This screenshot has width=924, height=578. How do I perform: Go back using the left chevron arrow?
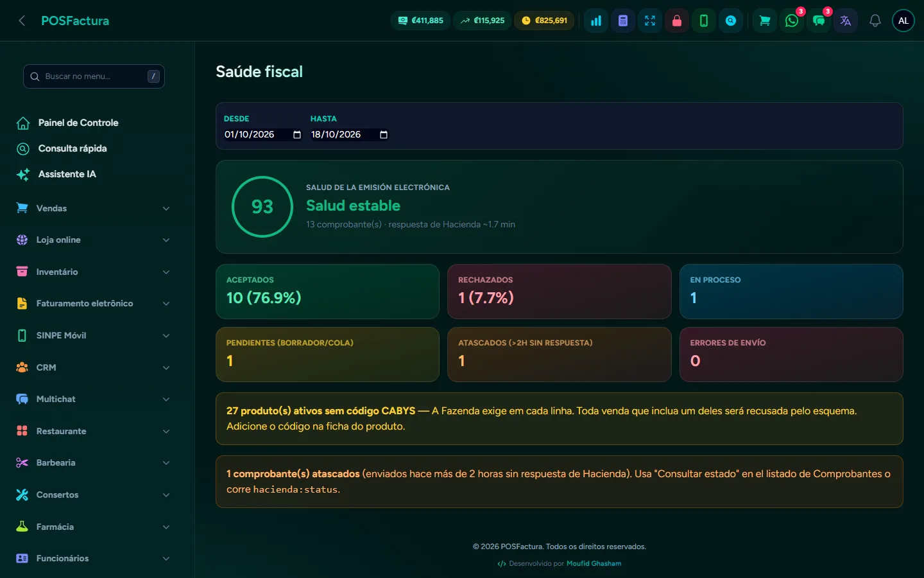[22, 21]
